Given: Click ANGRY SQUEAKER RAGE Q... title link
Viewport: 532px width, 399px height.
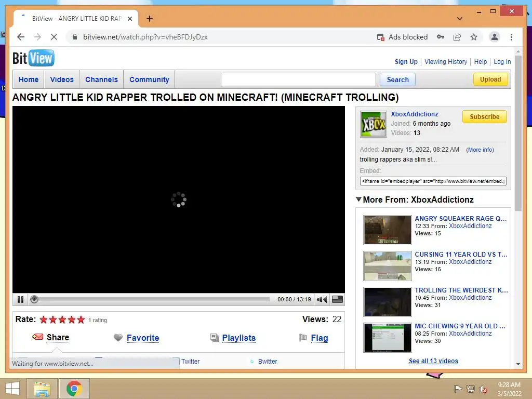Looking at the screenshot, I should pos(460,219).
